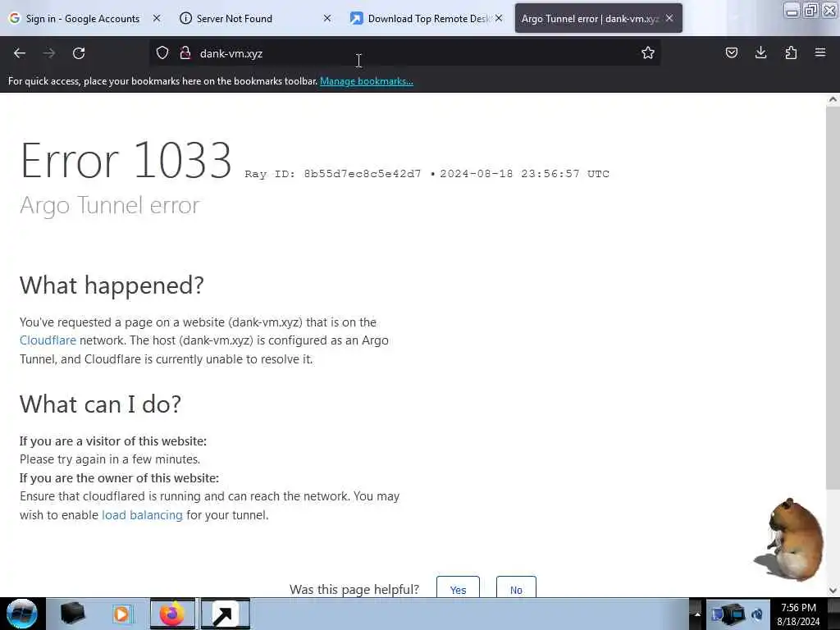Image resolution: width=840 pixels, height=630 pixels.
Task: Click the page scrollbar up arrow
Action: [x=833, y=99]
